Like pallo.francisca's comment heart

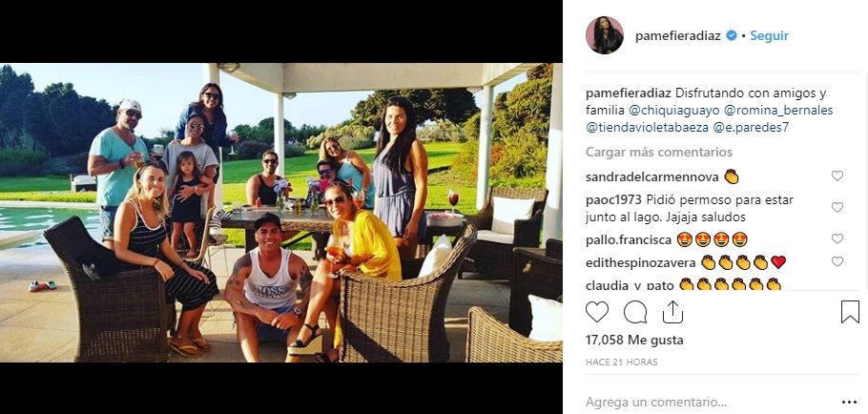(837, 238)
